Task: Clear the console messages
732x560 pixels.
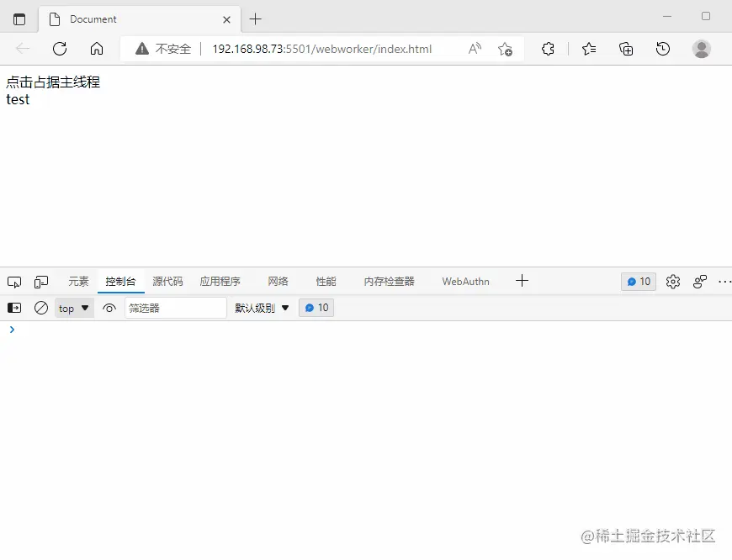Action: [x=41, y=308]
